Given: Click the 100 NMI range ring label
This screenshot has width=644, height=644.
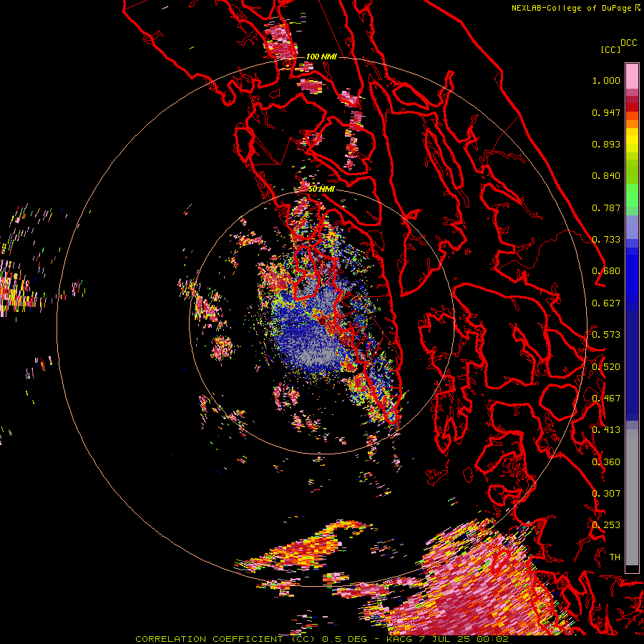Looking at the screenshot, I should click(x=321, y=57).
